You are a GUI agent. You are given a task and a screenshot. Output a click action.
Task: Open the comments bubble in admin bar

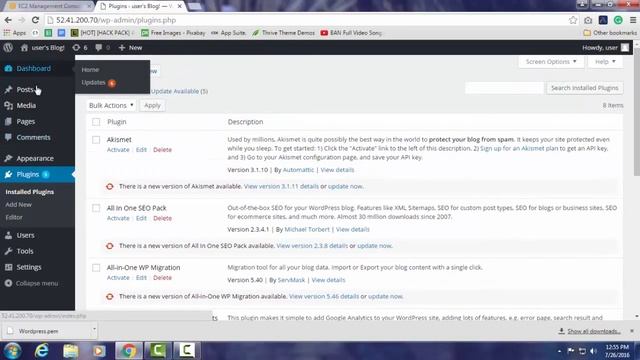[x=102, y=47]
